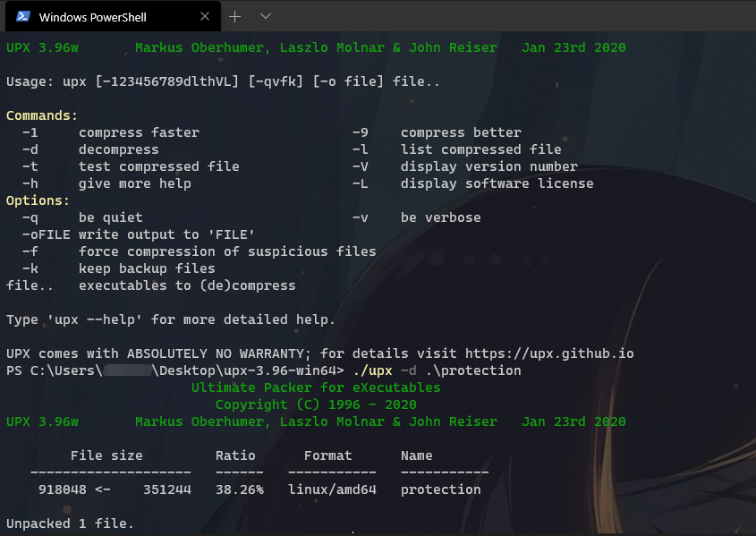Click the './upx' command in the prompt
Screen dimensions: 756x536
(372, 370)
